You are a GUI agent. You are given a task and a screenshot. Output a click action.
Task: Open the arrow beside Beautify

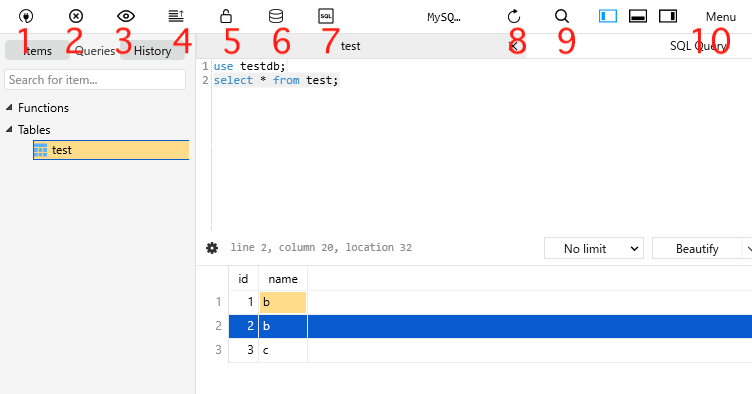click(x=747, y=248)
